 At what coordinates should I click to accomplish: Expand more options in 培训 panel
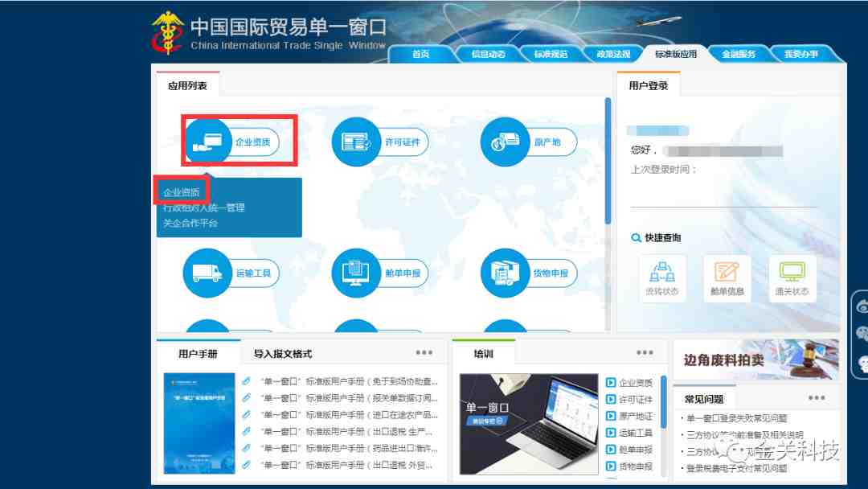[645, 353]
